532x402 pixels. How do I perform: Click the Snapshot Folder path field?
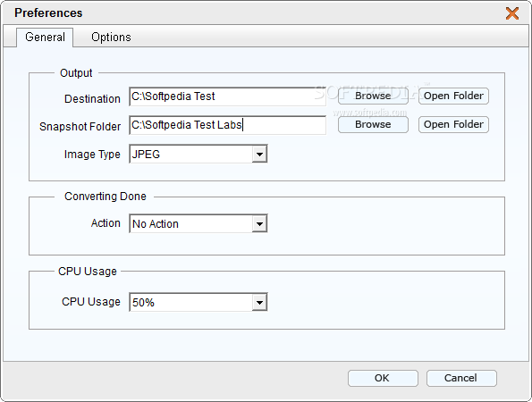[227, 125]
